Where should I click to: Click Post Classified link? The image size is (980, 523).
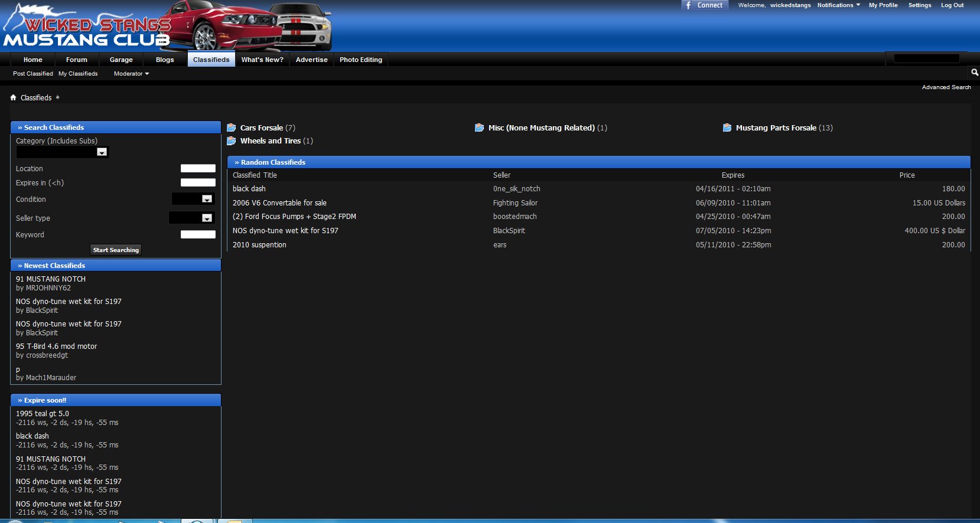point(33,74)
